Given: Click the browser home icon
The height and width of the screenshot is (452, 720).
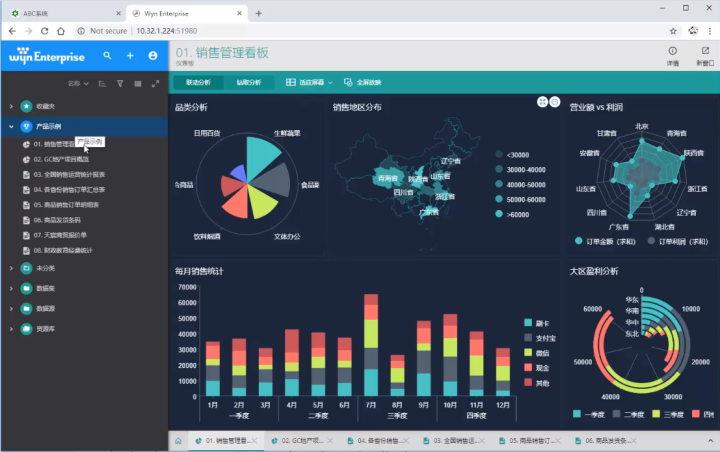Looking at the screenshot, I should [x=61, y=31].
